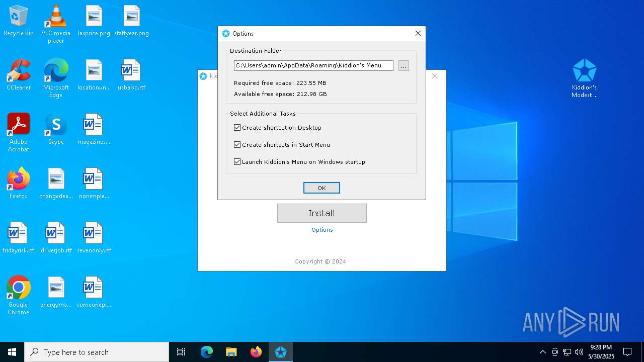Image resolution: width=644 pixels, height=362 pixels.
Task: Open Firefox desktop shortcut
Action: (19, 184)
